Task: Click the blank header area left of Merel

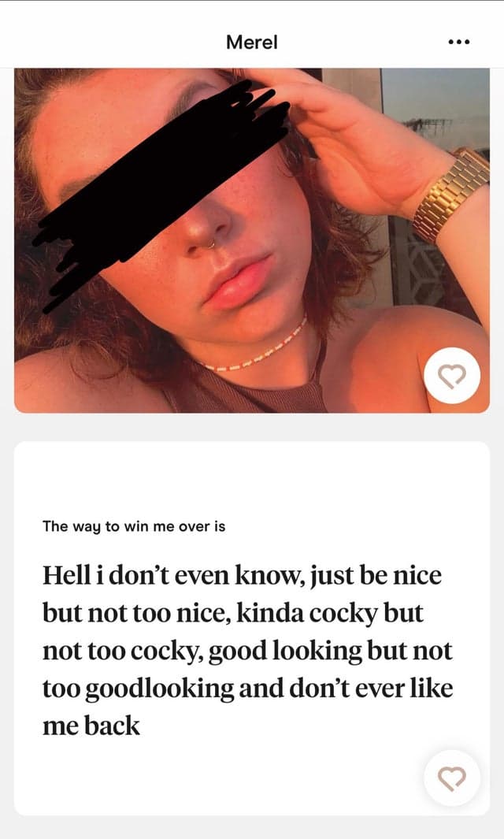Action: coord(107,42)
